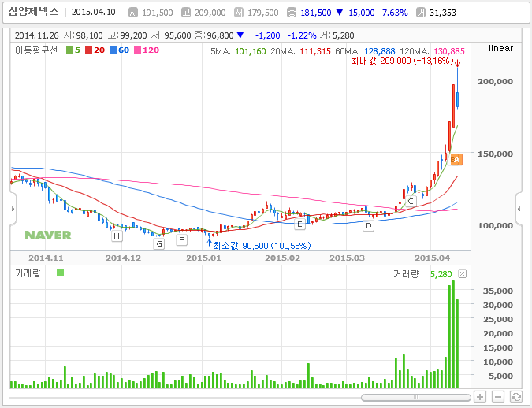Click the chart refresh reset button
Viewport: 532px width, 408px height.
515,396
